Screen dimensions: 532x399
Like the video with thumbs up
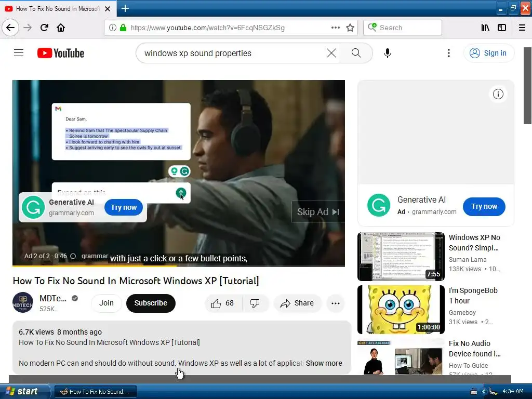223,303
